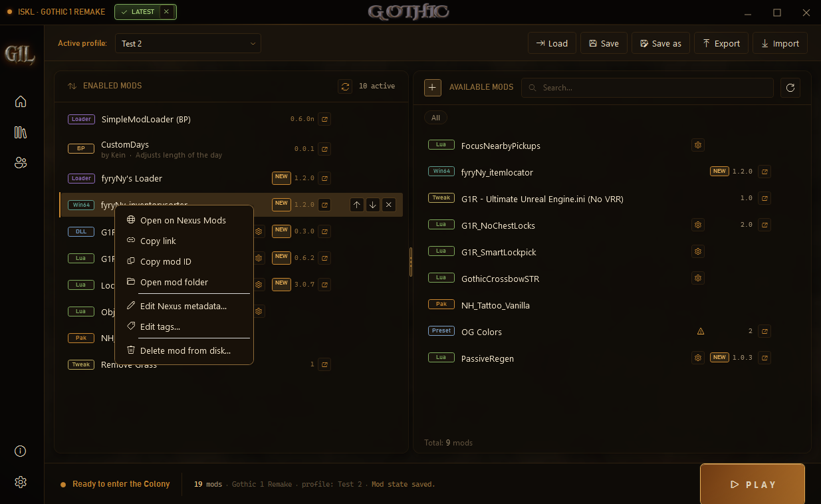Open settings gear for G1R_SmartLockpick

tap(698, 251)
